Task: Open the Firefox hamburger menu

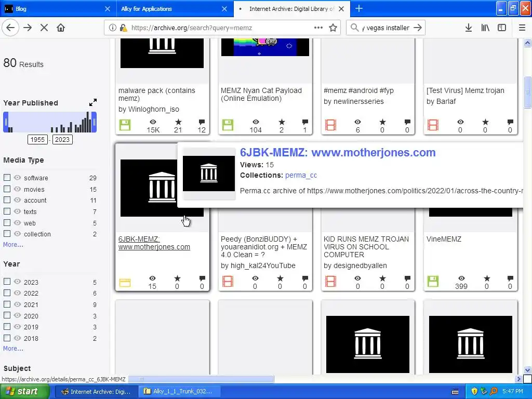Action: [522, 28]
